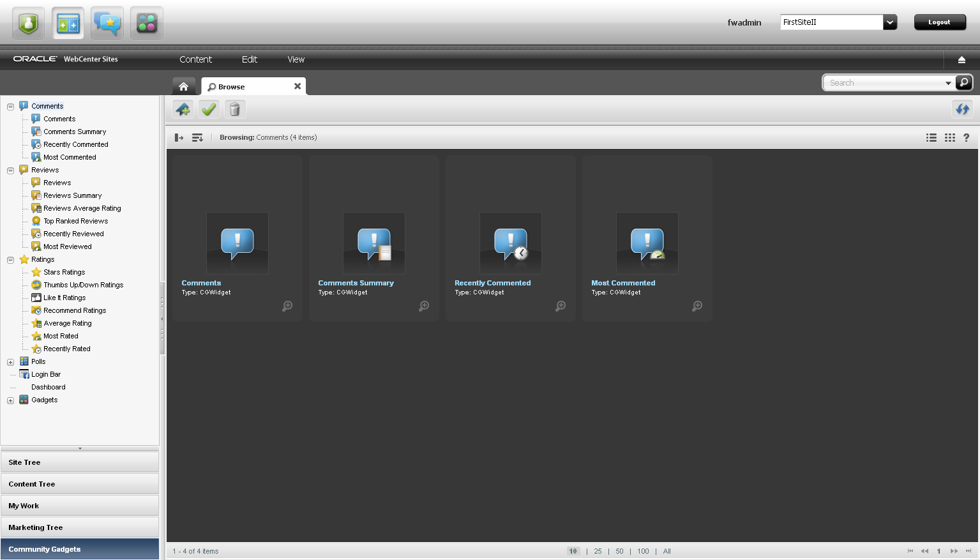Go to the previous page arrow
This screenshot has height=560, width=980.
pyautogui.click(x=924, y=551)
